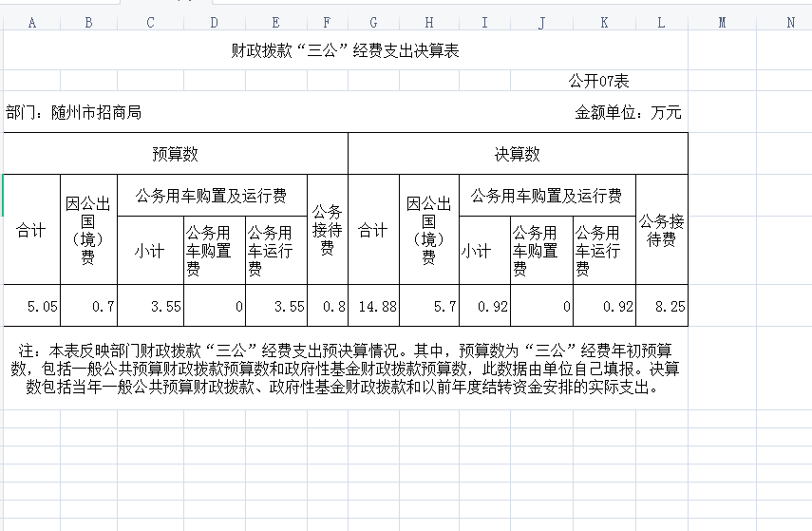The width and height of the screenshot is (812, 531).
Task: Click the cell containing 5.7
Action: click(x=429, y=307)
